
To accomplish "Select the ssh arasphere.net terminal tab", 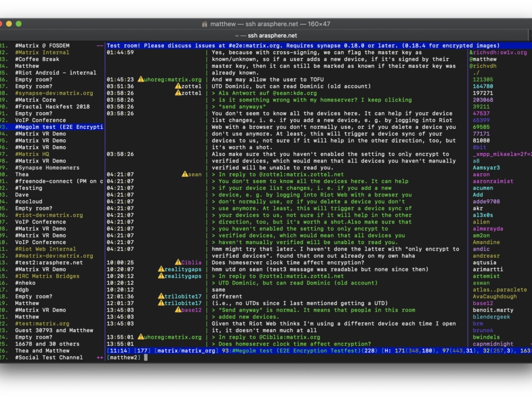I will pyautogui.click(x=265, y=35).
